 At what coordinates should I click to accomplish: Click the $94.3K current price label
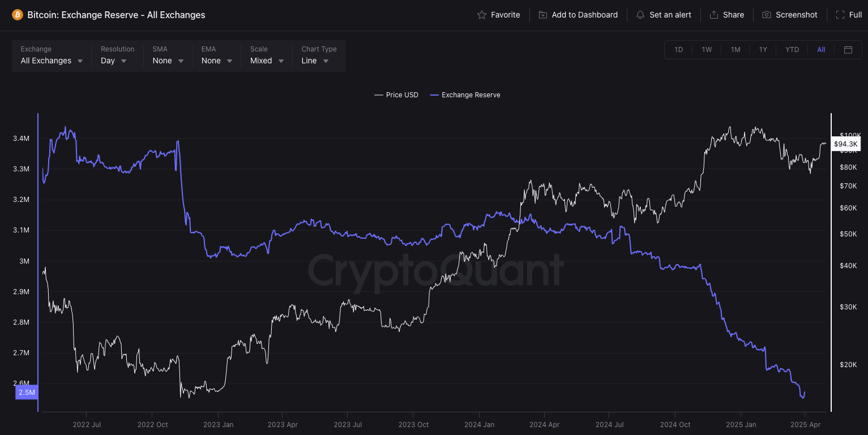point(845,144)
